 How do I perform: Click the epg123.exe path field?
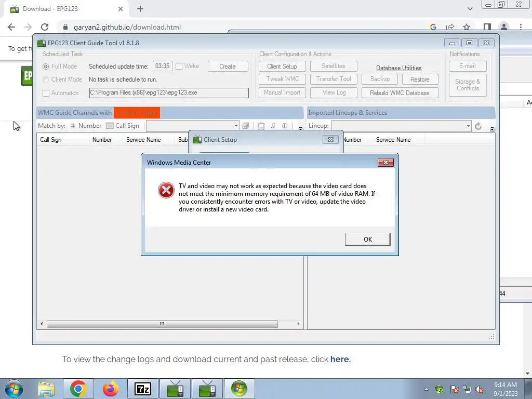(169, 92)
